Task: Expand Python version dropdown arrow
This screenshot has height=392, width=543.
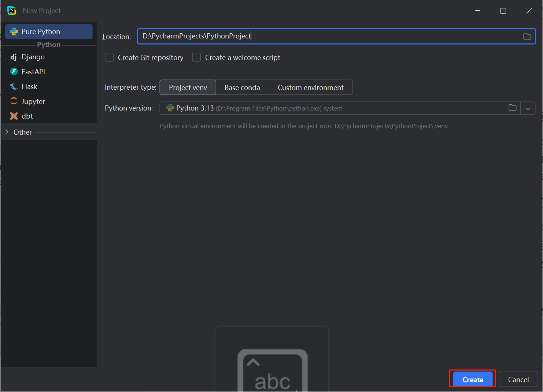Action: tap(528, 108)
